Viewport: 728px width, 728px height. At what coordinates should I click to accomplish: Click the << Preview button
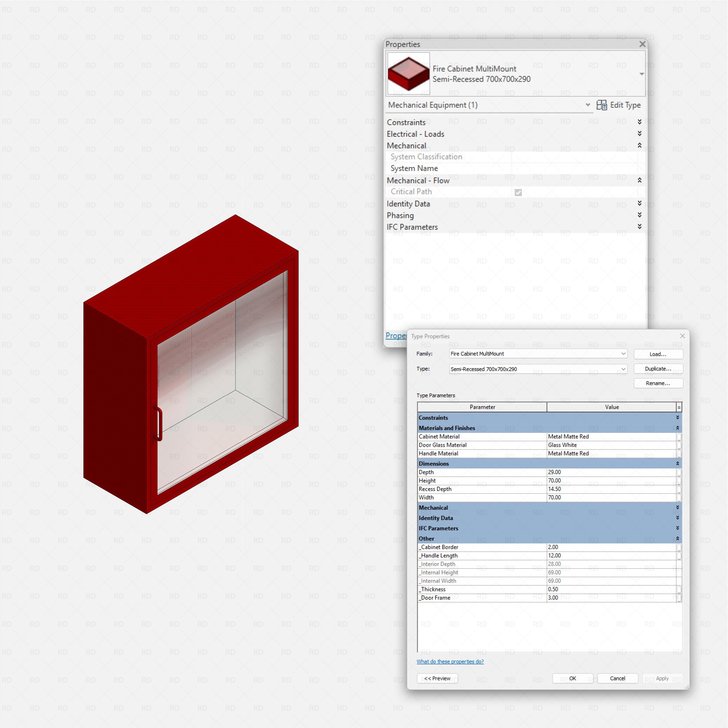(x=437, y=678)
